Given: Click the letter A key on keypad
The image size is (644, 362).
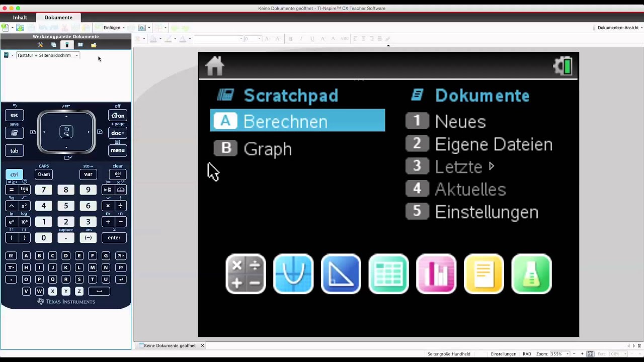Looking at the screenshot, I should (26, 255).
